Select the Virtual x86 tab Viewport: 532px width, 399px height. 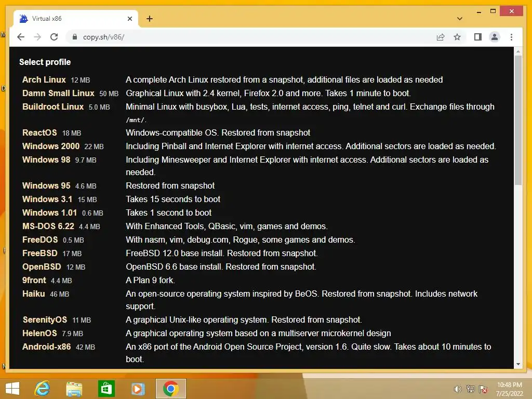tap(76, 19)
